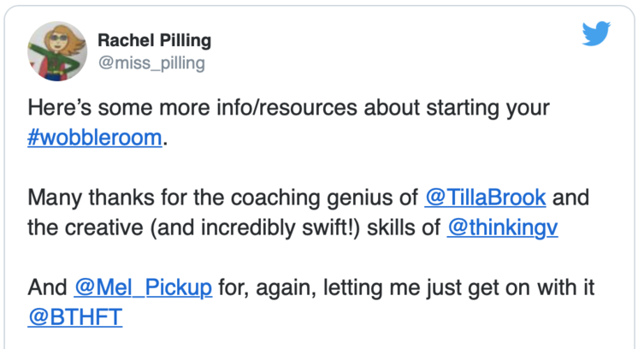Open Rachel Pilling's cartoon avatar picture

pyautogui.click(x=57, y=51)
